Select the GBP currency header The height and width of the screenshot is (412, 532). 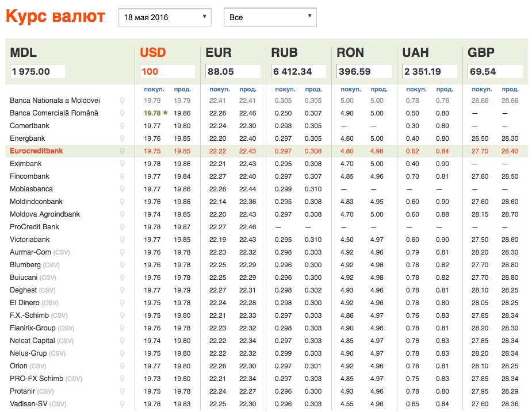click(481, 52)
